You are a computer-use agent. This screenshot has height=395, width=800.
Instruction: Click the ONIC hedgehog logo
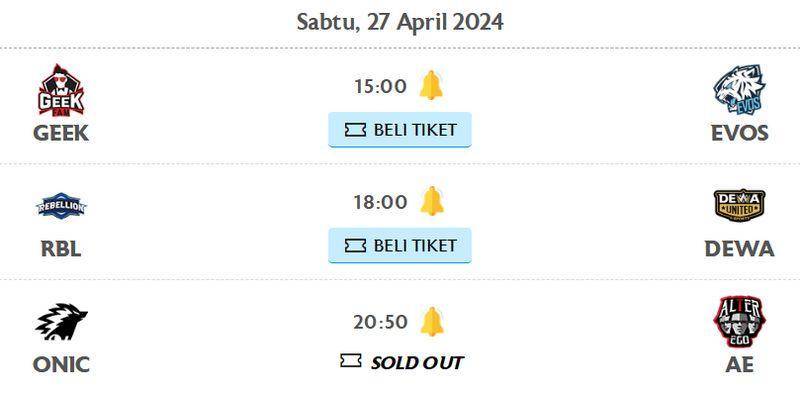[61, 322]
